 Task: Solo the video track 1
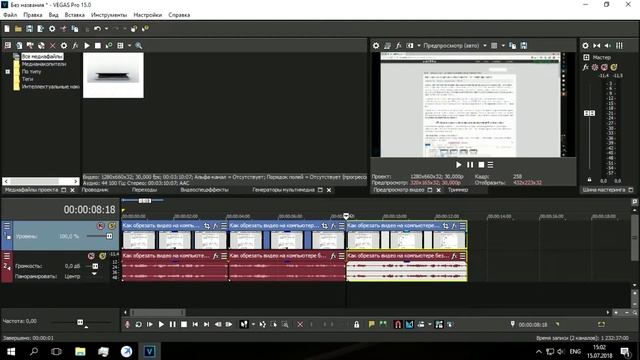(112, 226)
